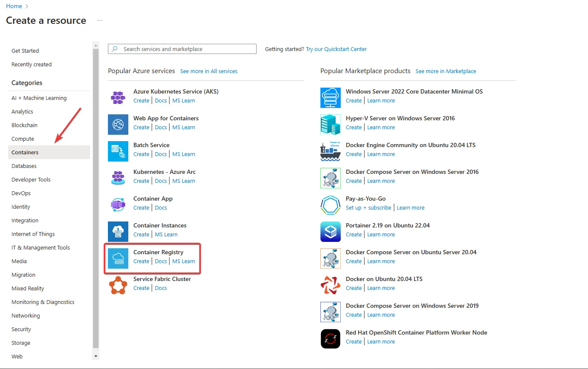Viewport: 588px width, 369px height.
Task: Click the magnifier icon in the search box
Action: (x=114, y=49)
